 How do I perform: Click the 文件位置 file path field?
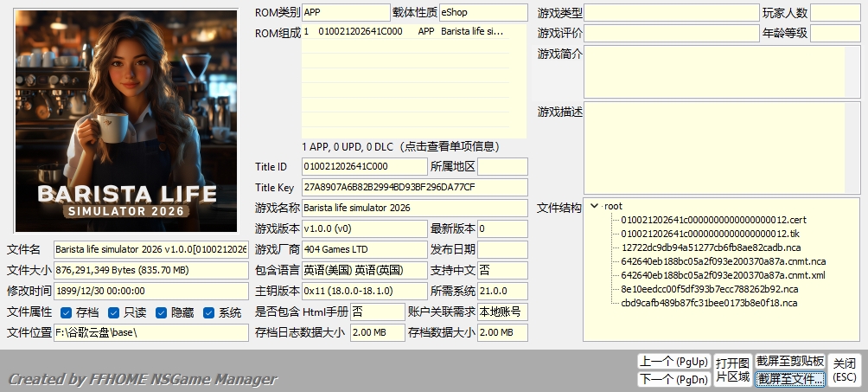tap(150, 332)
